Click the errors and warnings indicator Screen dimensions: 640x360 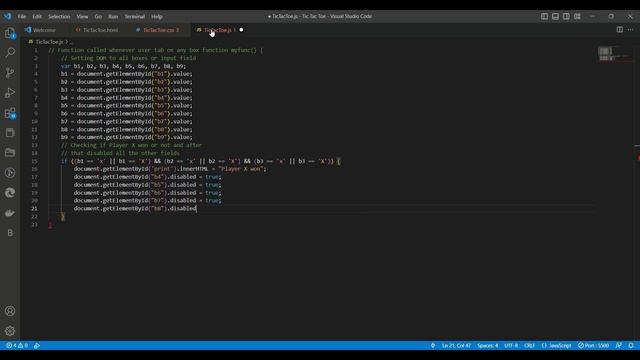point(17,345)
